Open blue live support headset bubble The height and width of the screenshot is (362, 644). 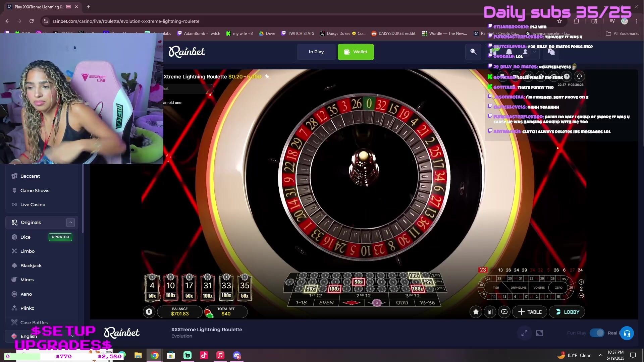click(x=627, y=334)
